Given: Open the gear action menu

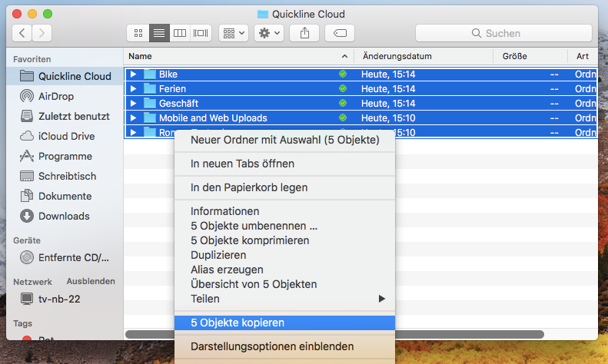Looking at the screenshot, I should [269, 33].
